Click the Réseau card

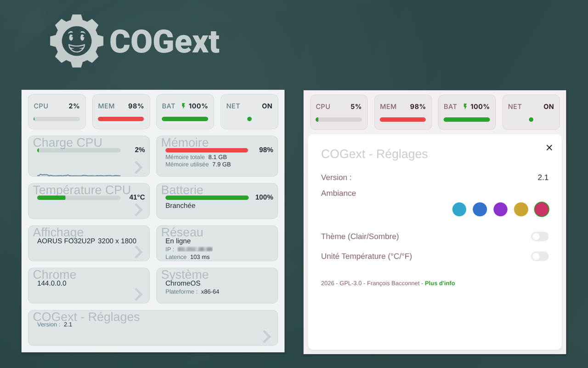(x=217, y=243)
